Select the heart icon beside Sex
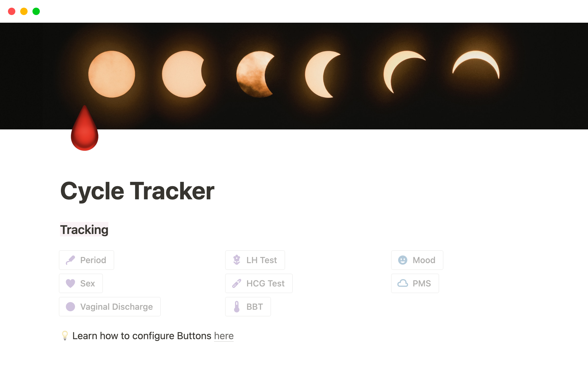Screen dimensions: 588x368 71,283
